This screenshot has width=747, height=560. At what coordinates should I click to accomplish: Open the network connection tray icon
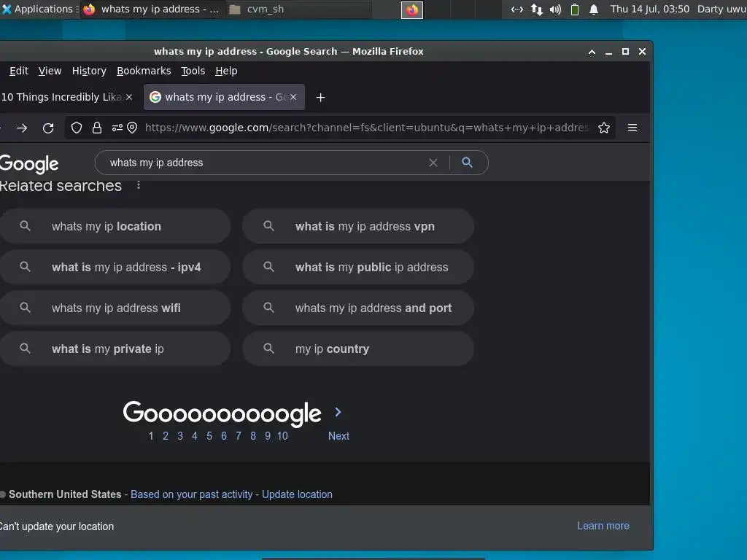517,9
